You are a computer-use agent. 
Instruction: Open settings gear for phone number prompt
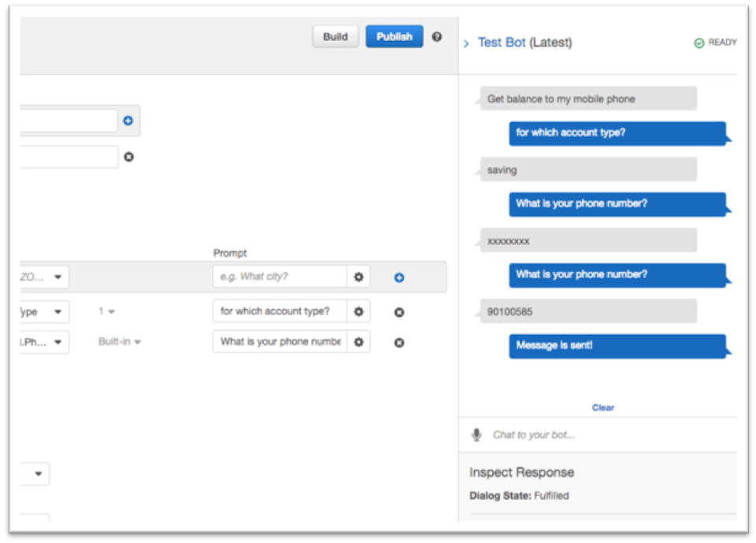(358, 342)
